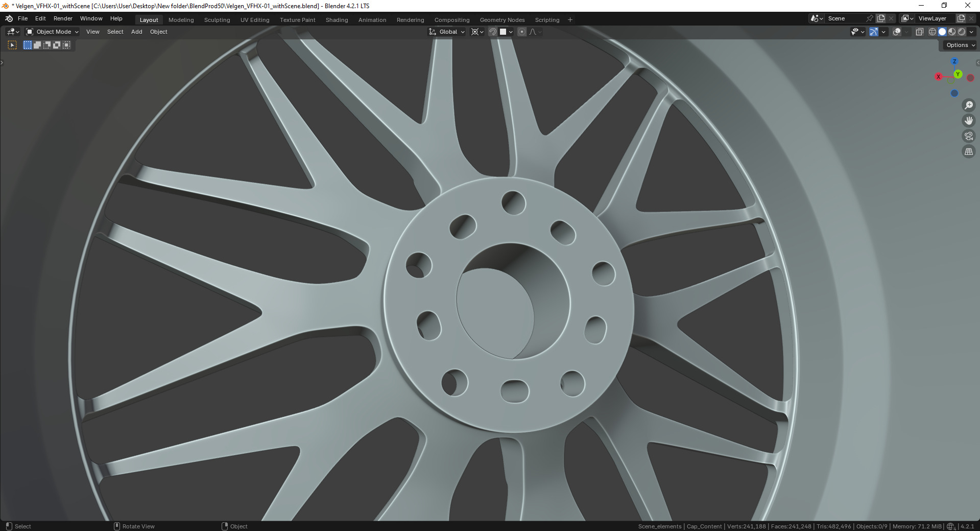Switch to the Sculpting workspace tab
Screen dimensions: 980x531
[x=217, y=20]
